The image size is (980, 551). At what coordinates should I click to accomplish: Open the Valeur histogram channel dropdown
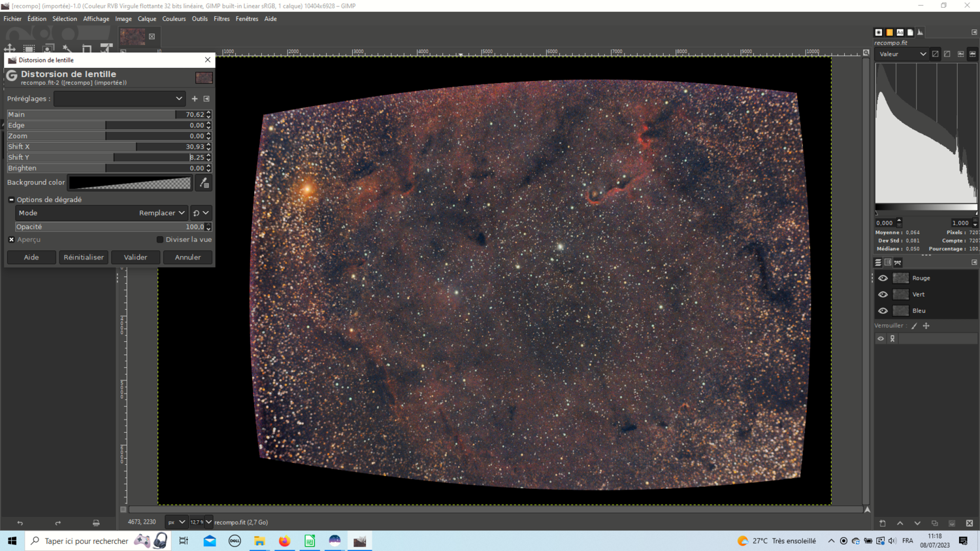coord(902,54)
